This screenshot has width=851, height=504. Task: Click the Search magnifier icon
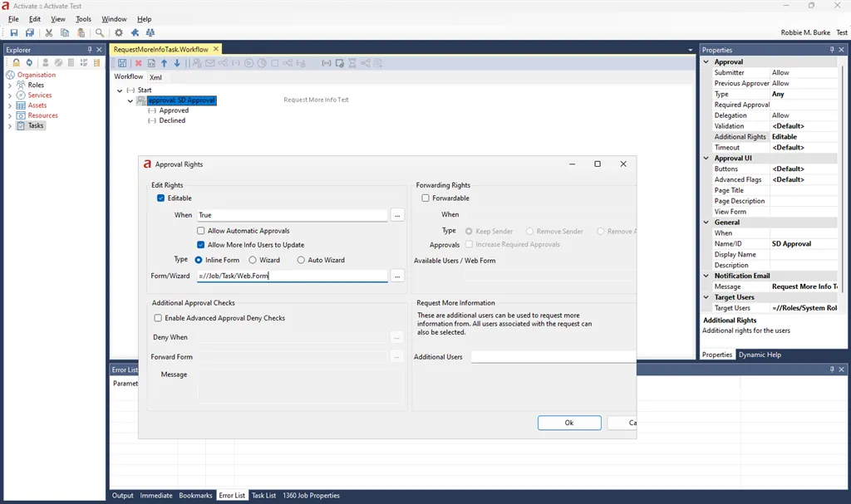coord(100,32)
